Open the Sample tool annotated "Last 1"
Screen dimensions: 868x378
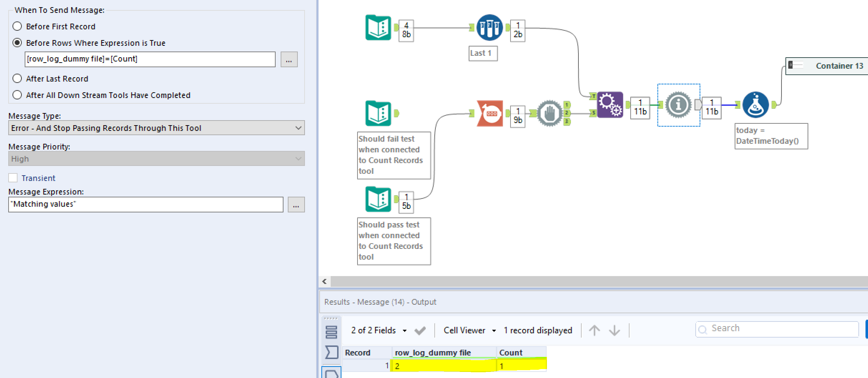click(489, 28)
